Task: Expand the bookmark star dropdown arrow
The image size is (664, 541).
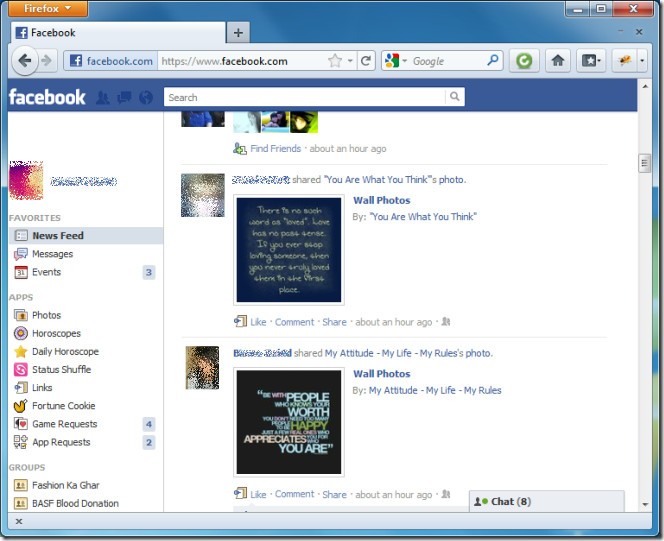Action: [x=350, y=61]
